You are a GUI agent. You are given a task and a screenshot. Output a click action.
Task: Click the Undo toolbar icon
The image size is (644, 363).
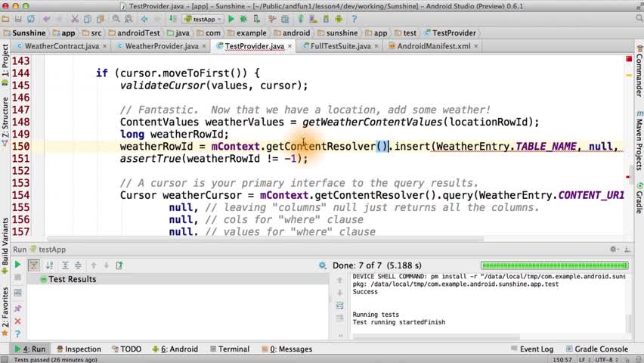pos(46,19)
